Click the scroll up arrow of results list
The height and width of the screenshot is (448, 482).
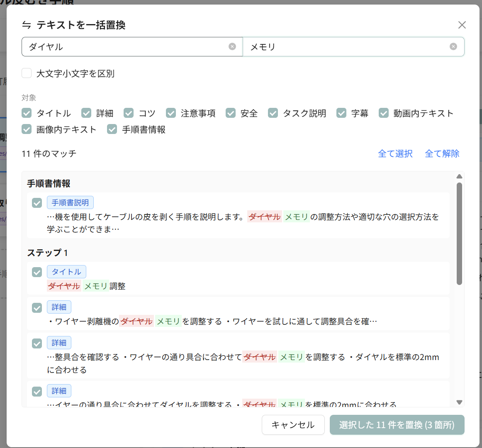(x=459, y=176)
